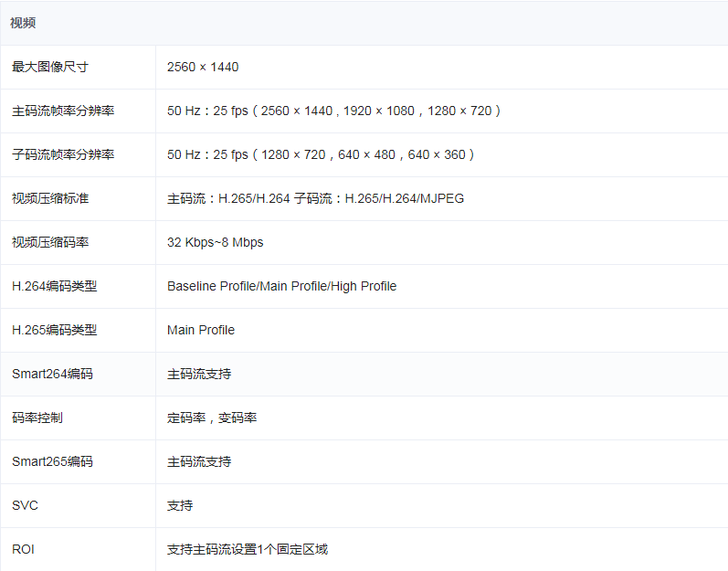The image size is (728, 571).
Task: Select the H.264编码类型 label
Action: pos(54,286)
